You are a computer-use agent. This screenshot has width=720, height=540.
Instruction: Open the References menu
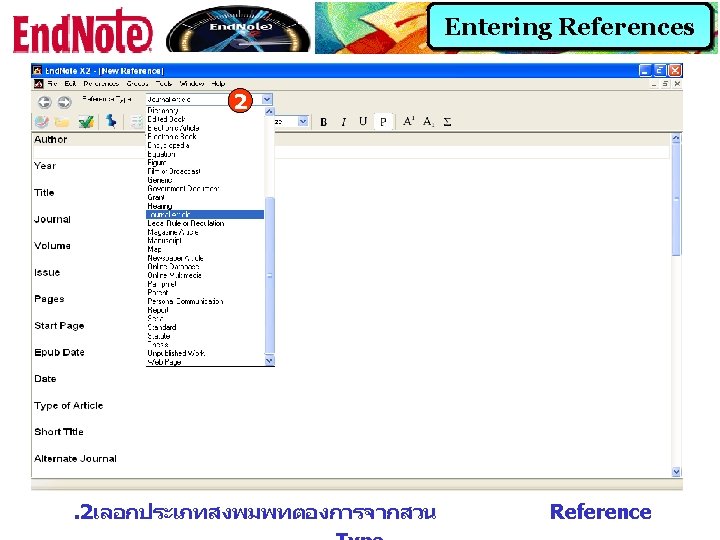101,84
